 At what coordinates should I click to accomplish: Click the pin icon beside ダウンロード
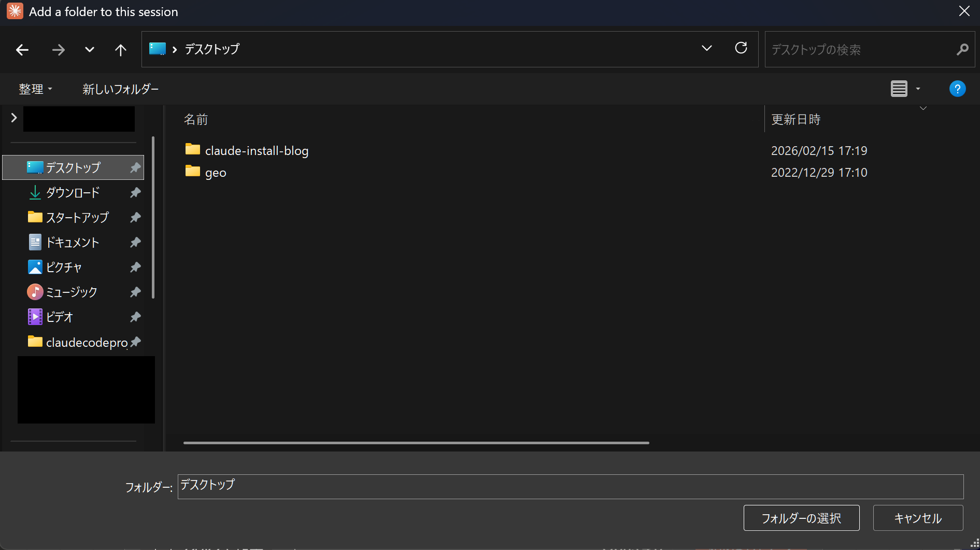[135, 193]
